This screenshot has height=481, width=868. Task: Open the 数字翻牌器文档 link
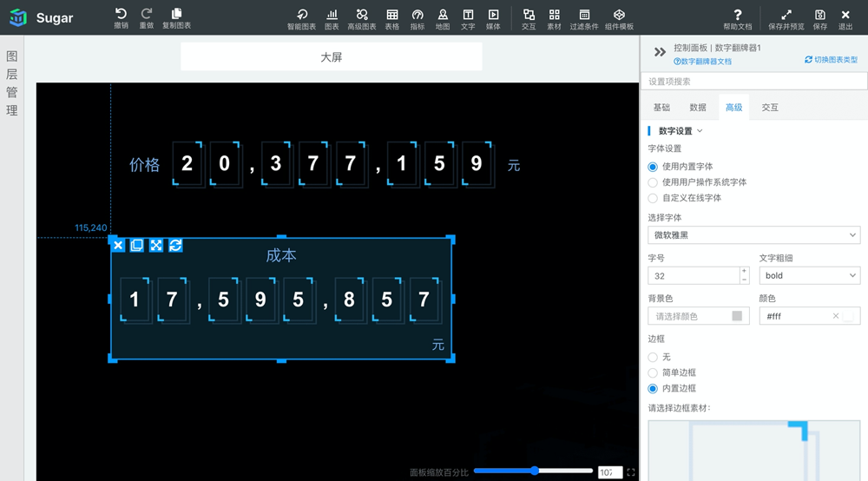click(x=702, y=62)
